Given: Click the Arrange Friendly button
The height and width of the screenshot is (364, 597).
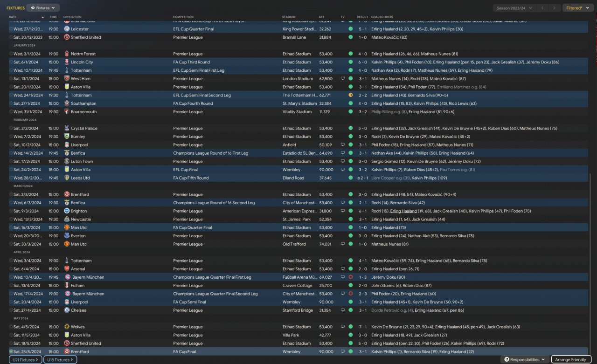Looking at the screenshot, I should click(571, 360).
